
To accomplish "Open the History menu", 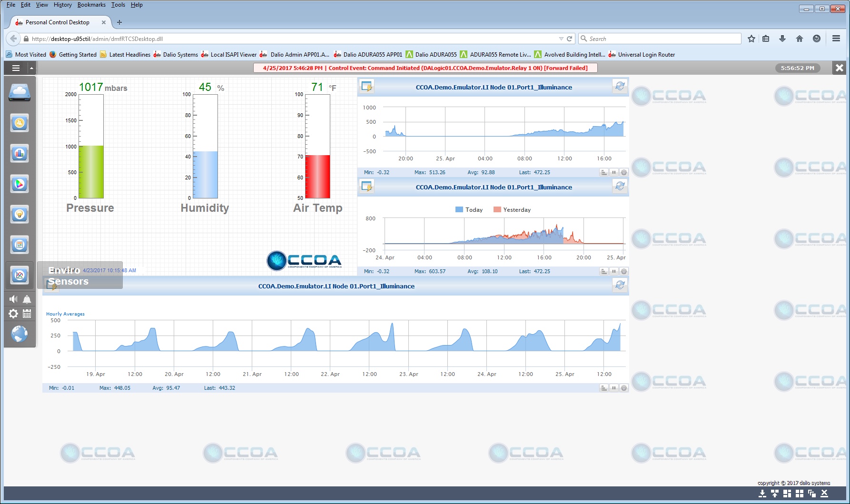I will [63, 5].
